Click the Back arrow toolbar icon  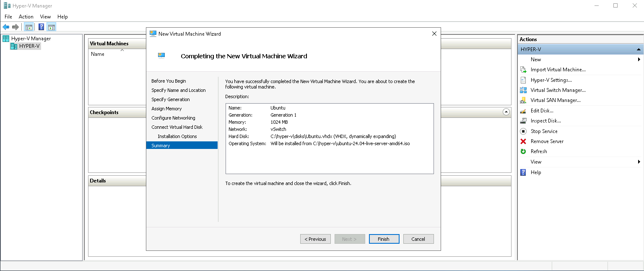coord(6,27)
